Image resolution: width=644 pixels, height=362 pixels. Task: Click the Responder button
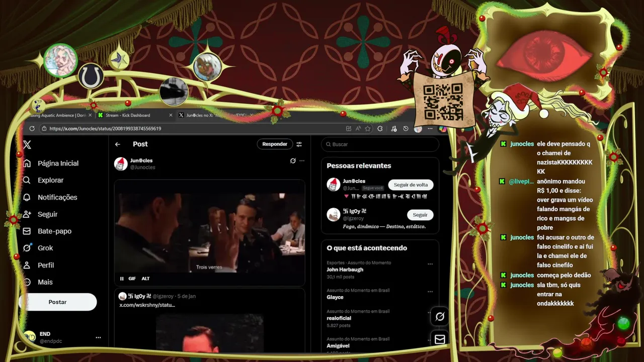point(275,144)
